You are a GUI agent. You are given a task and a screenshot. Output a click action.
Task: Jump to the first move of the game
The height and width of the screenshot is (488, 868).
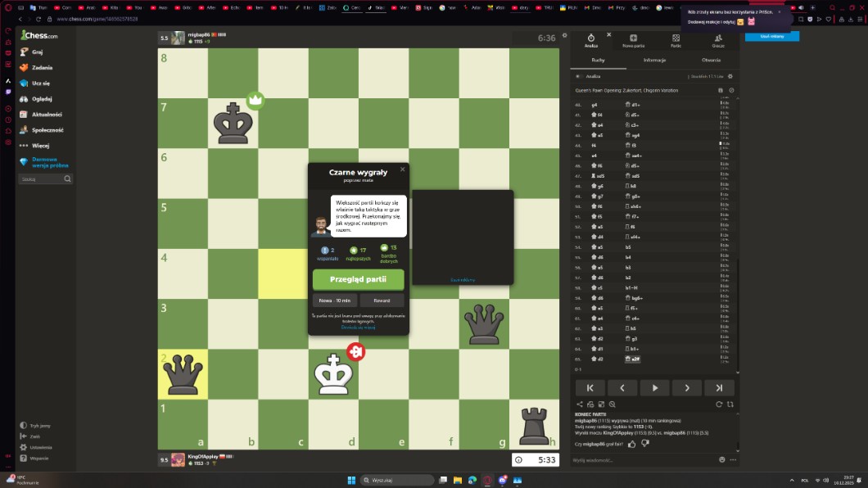click(x=590, y=387)
